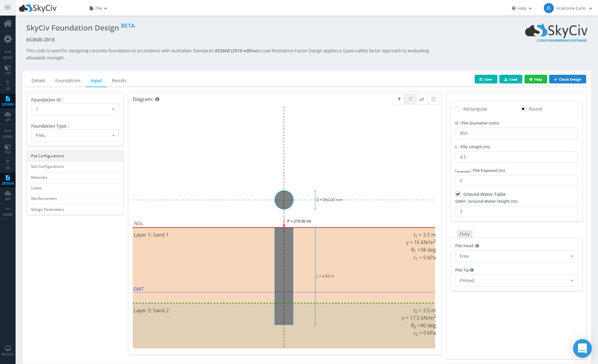This screenshot has height=364, width=598.
Task: Open the diagram filter icon
Action: [x=399, y=99]
